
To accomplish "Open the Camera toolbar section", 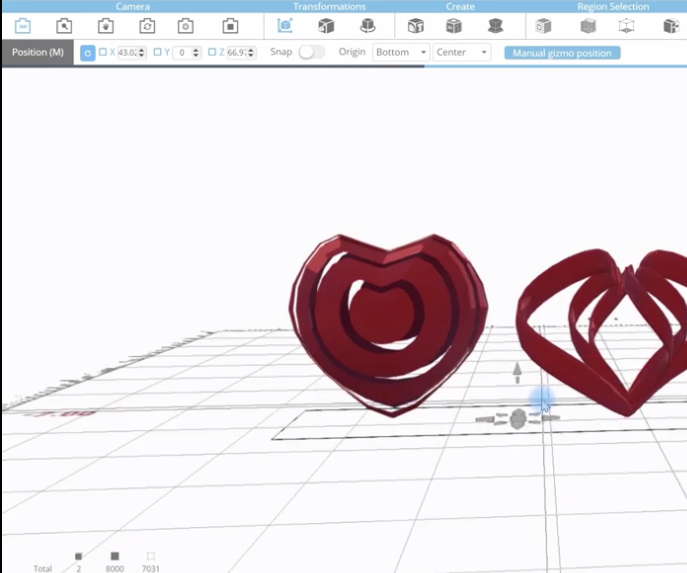I will [x=133, y=6].
